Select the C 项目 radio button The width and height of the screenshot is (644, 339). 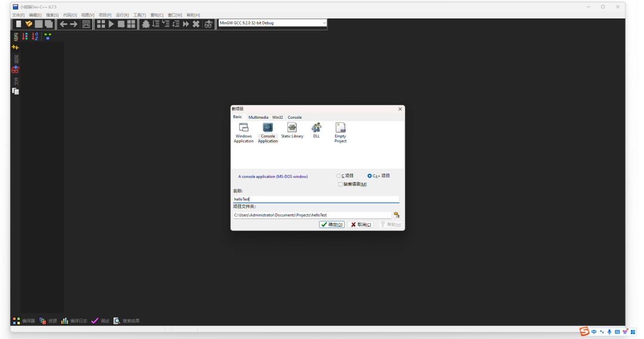[x=345, y=176]
